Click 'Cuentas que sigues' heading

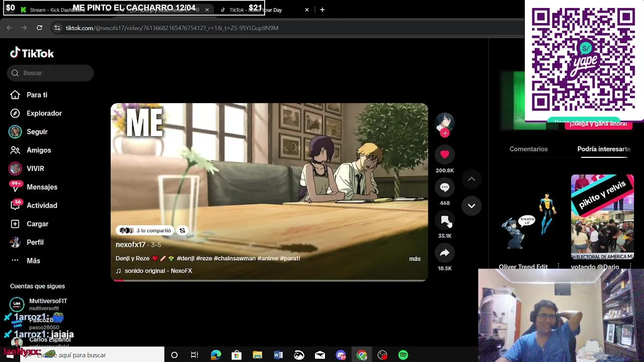pyautogui.click(x=37, y=286)
